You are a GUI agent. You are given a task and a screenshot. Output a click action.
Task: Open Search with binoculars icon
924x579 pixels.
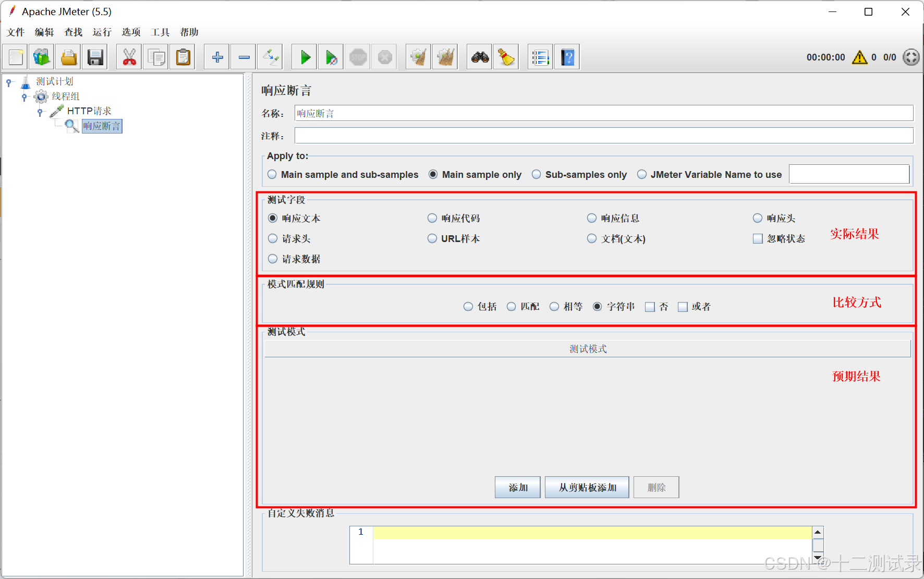click(x=480, y=57)
